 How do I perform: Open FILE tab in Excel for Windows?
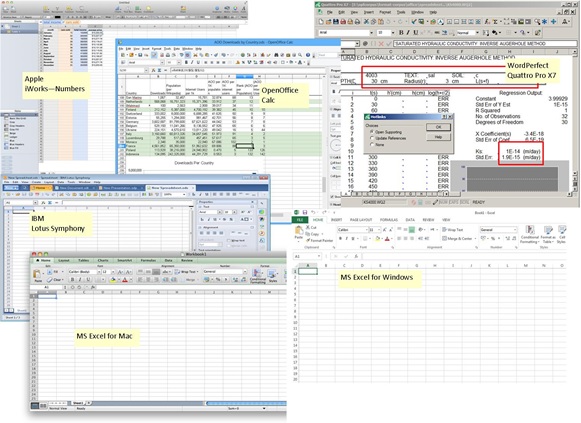(x=300, y=220)
